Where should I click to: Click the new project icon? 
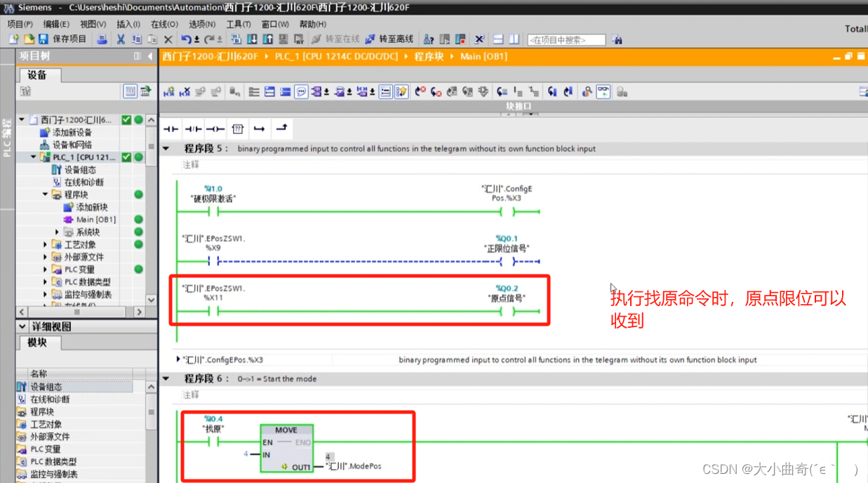coord(13,39)
